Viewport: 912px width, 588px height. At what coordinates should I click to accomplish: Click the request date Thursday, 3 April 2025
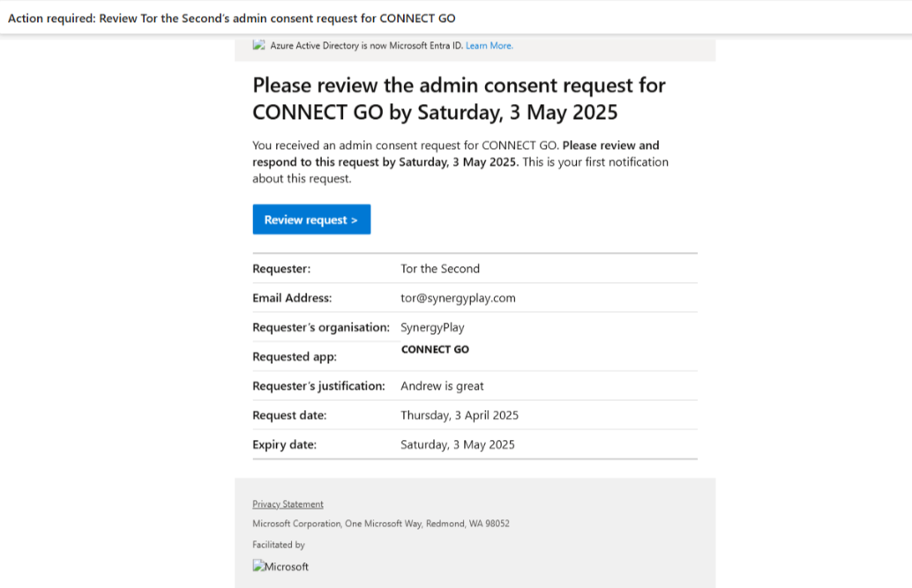459,415
